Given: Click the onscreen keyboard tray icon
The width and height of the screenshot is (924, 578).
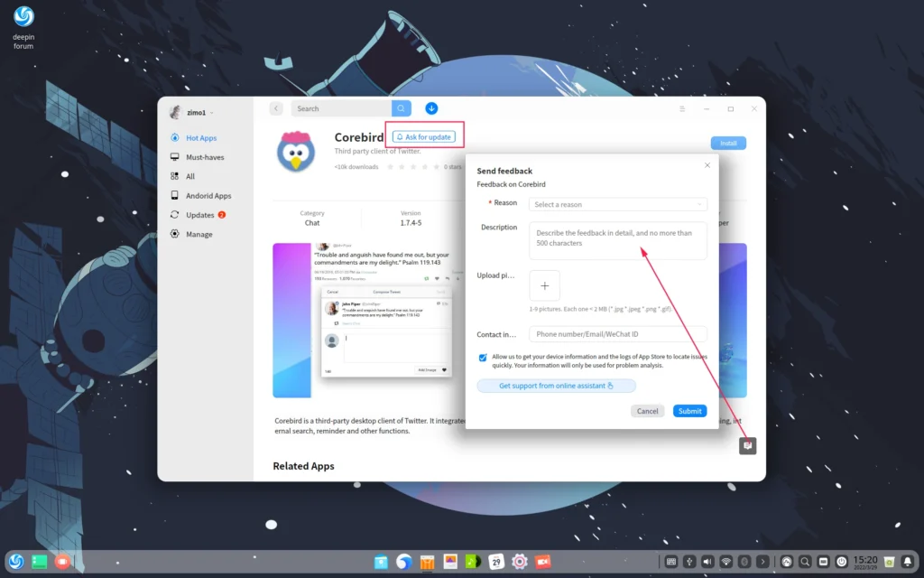Looking at the screenshot, I should point(671,562).
